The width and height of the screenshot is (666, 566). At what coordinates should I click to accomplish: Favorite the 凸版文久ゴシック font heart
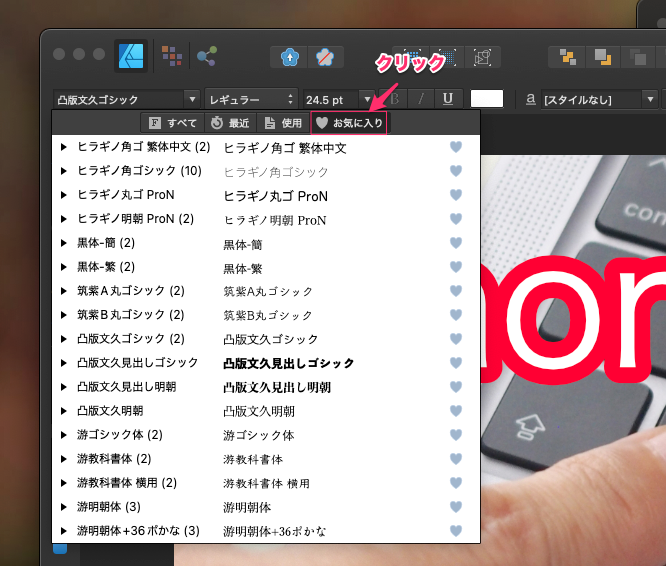click(x=456, y=339)
